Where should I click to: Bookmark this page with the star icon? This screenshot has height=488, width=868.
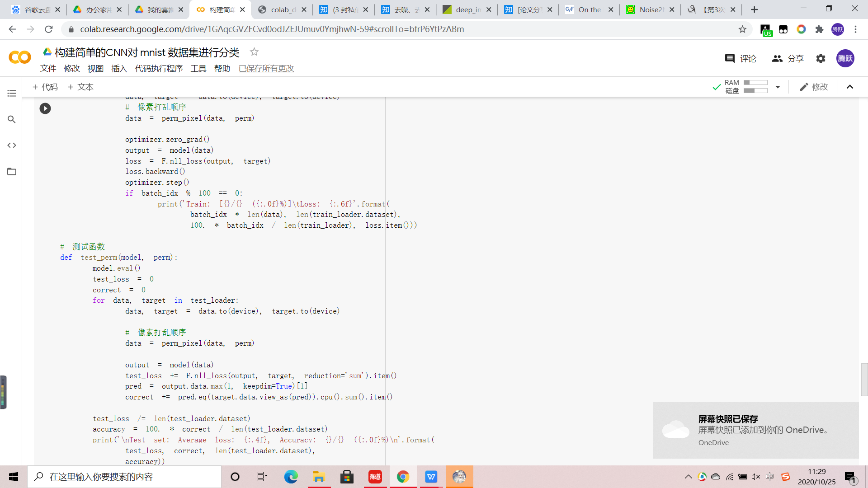click(742, 29)
